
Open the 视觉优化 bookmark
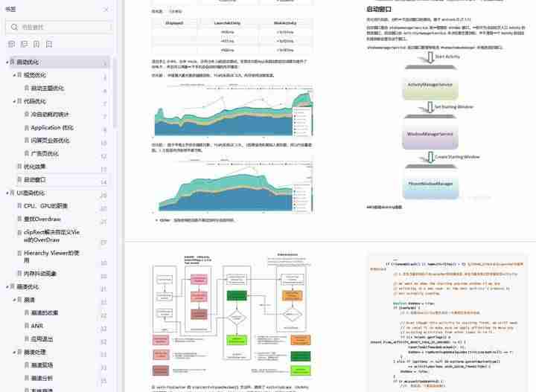point(35,75)
